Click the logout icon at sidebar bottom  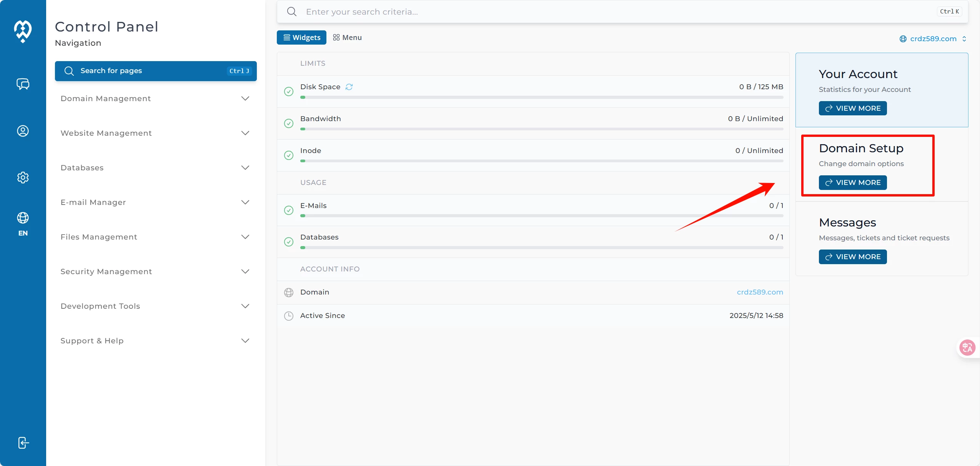point(23,443)
